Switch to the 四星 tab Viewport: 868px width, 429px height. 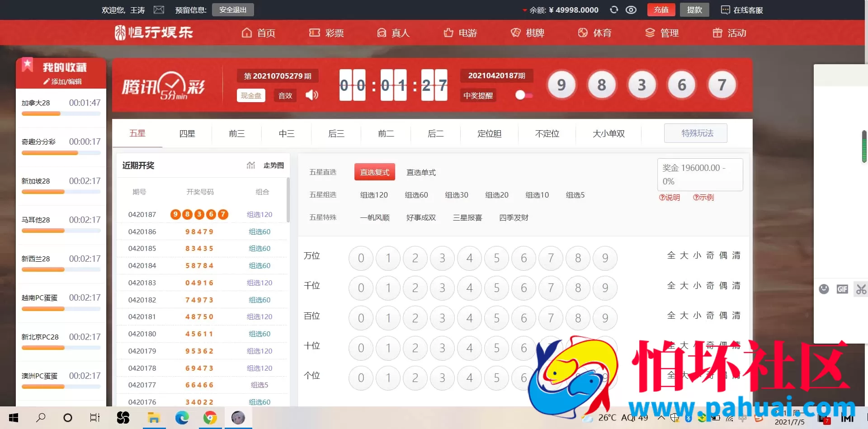coord(186,133)
